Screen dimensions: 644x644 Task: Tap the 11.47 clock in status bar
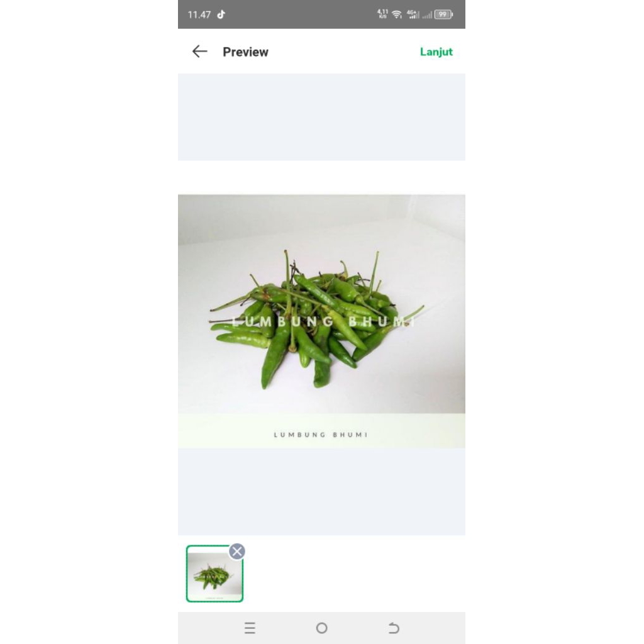pyautogui.click(x=199, y=15)
